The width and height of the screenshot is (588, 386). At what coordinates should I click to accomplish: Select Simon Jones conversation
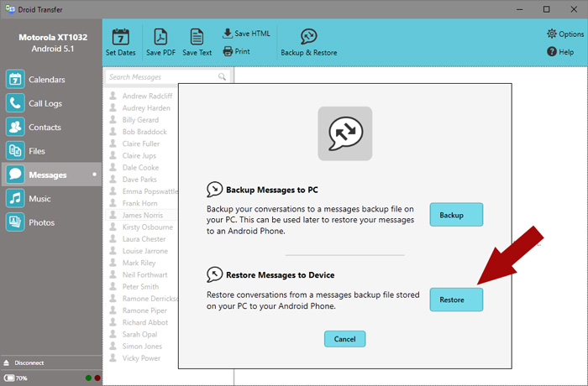[x=141, y=347]
